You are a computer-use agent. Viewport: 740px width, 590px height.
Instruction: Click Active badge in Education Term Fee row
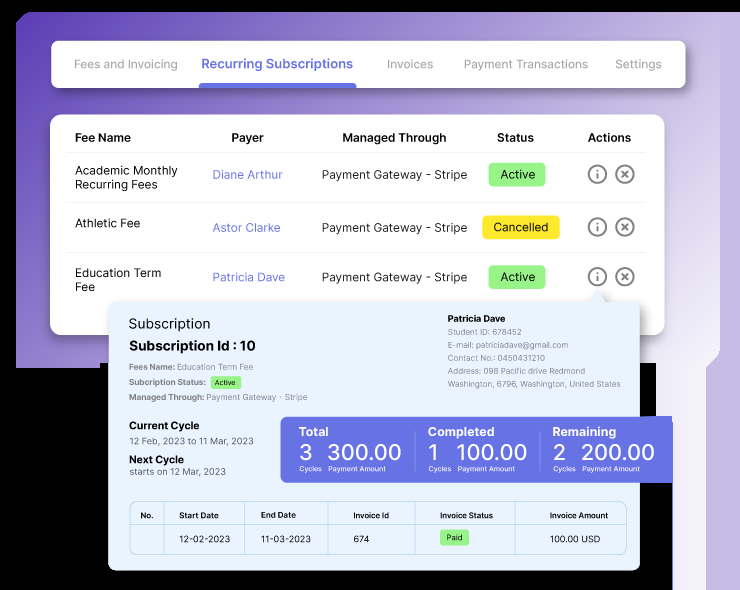coord(517,277)
